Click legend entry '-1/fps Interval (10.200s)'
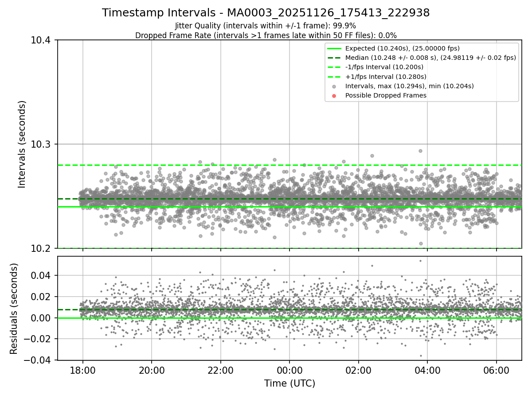Screen dimensions: 532x399 (384, 67)
